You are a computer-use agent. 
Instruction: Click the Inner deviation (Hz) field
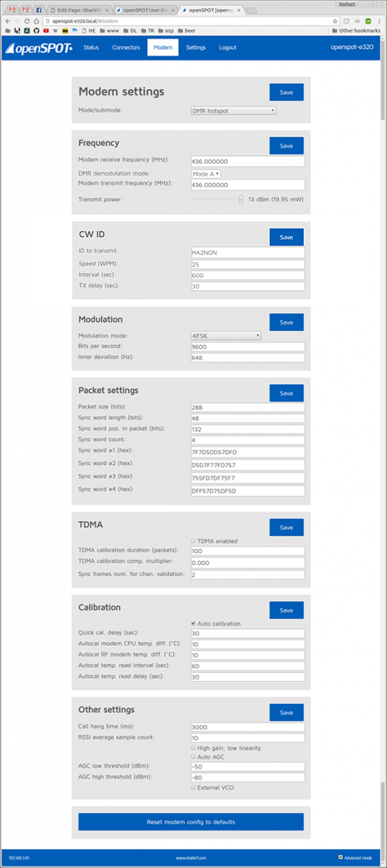point(248,358)
